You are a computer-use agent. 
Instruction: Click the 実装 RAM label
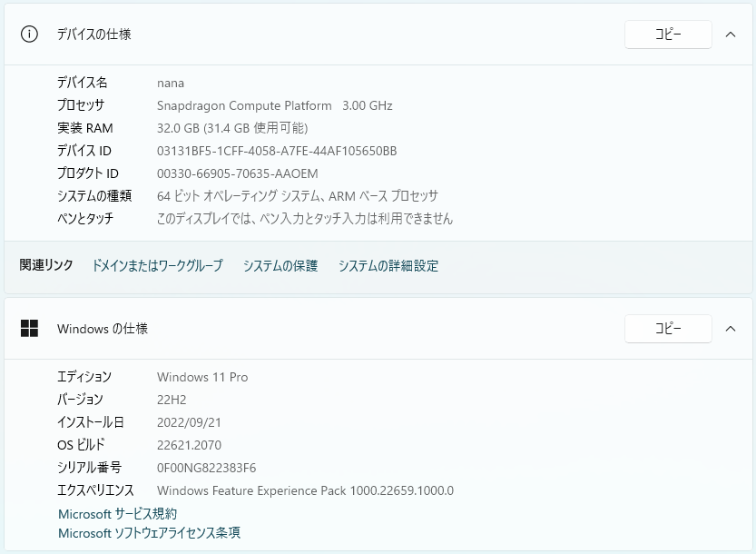[85, 128]
